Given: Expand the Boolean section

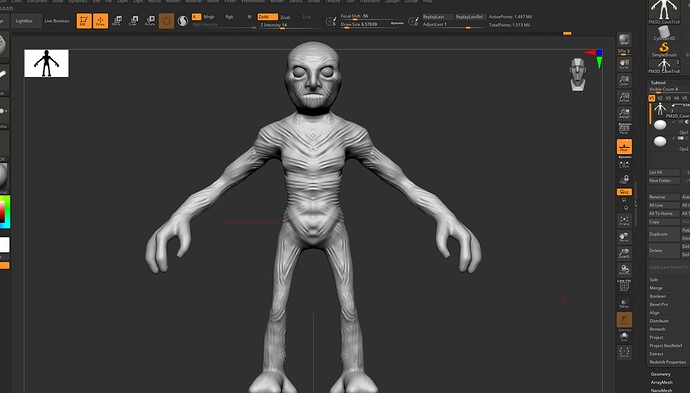Looking at the screenshot, I should pos(657,296).
